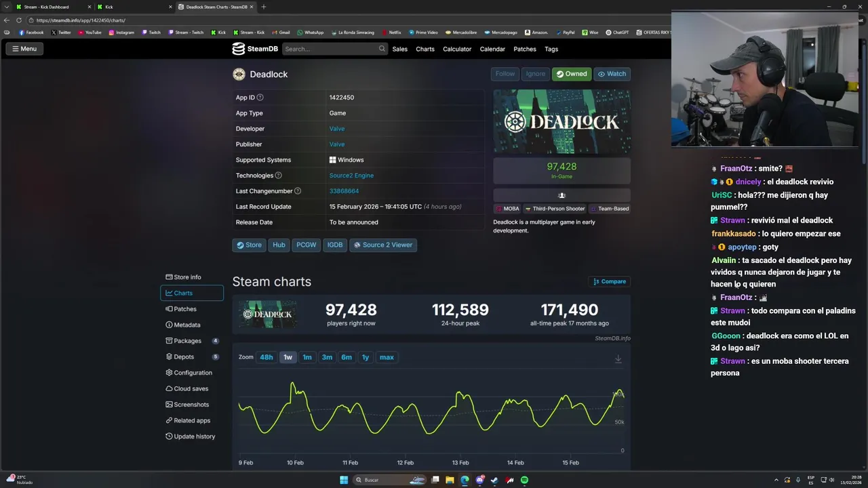This screenshot has height=488, width=868.
Task: Open Charts in SteamDB top navigation
Action: click(x=425, y=49)
